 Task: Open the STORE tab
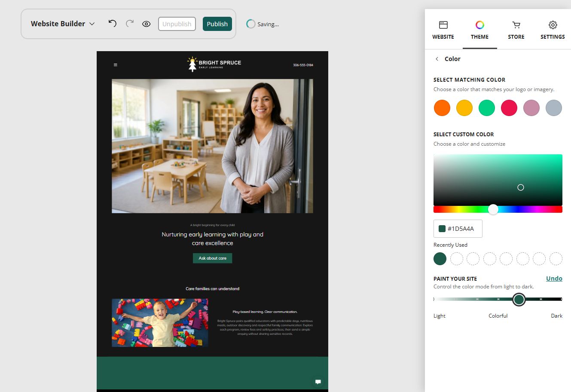(516, 30)
